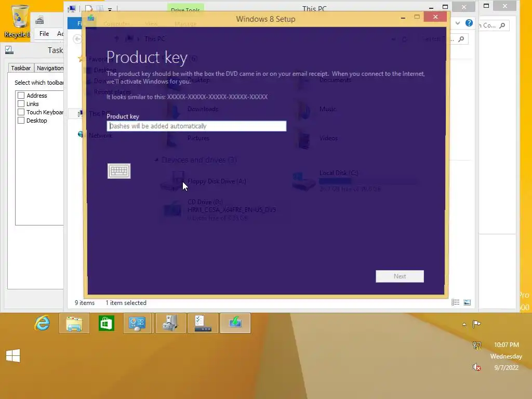532x399 pixels.
Task: Switch to the Navigation tab
Action: point(49,68)
